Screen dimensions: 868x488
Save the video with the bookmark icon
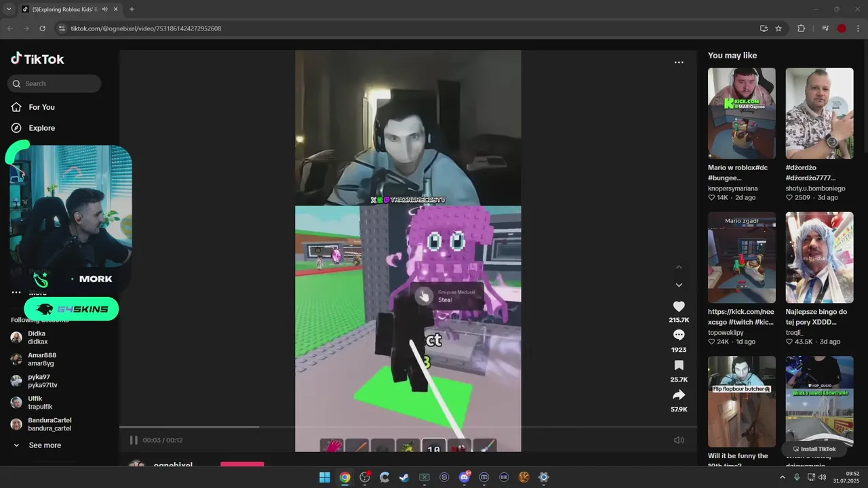pos(679,365)
